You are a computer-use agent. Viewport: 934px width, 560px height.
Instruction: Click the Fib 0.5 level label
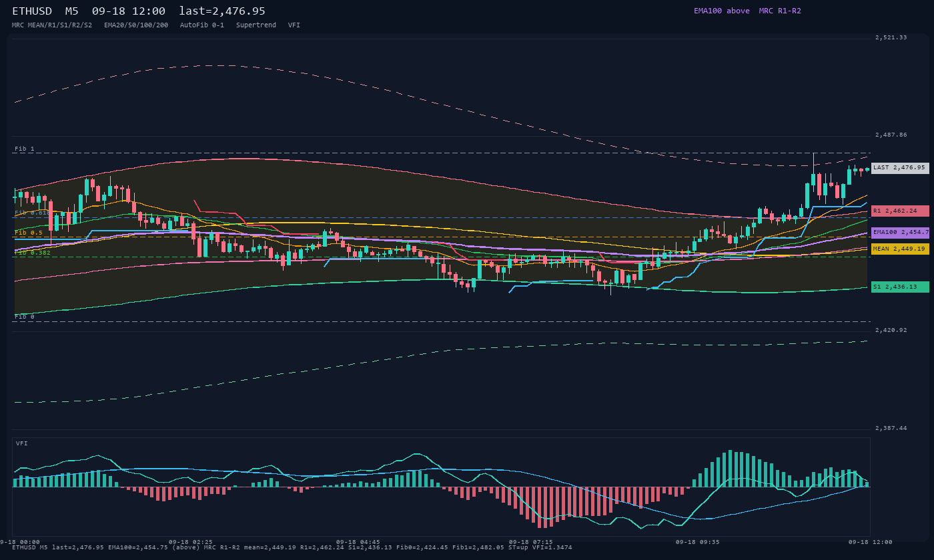(x=29, y=233)
